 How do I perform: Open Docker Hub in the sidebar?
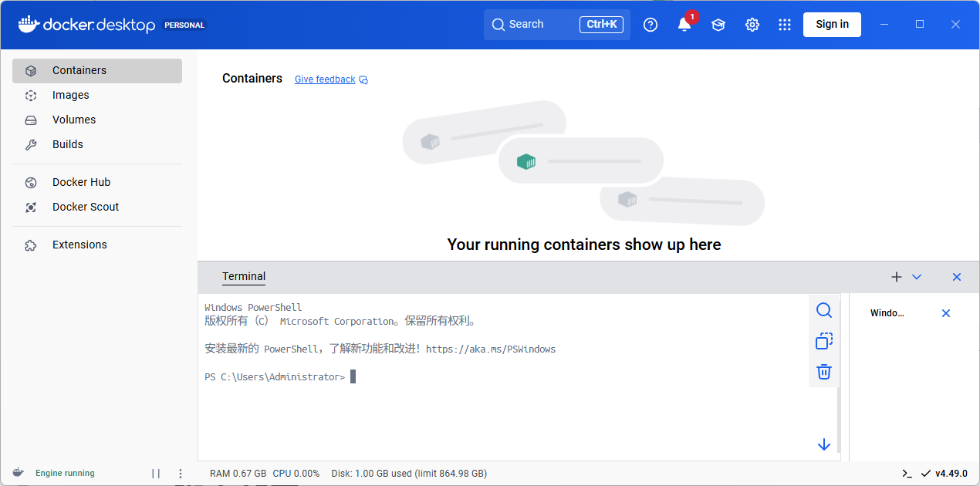tap(97, 182)
